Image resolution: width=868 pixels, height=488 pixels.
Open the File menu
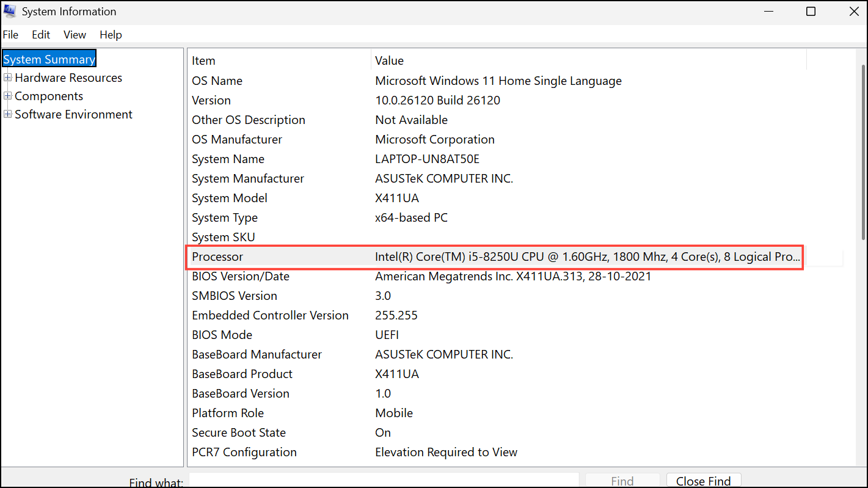click(x=10, y=35)
